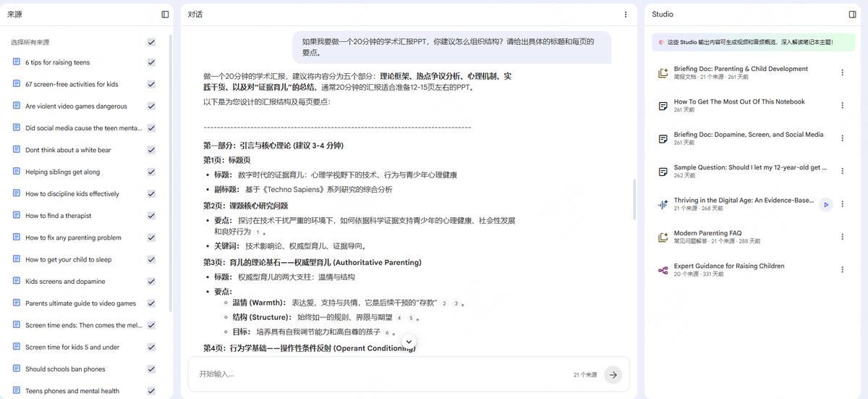The height and width of the screenshot is (399, 868).
Task: Click the document icon beside 'Are violent video games dangerous'
Action: point(17,106)
